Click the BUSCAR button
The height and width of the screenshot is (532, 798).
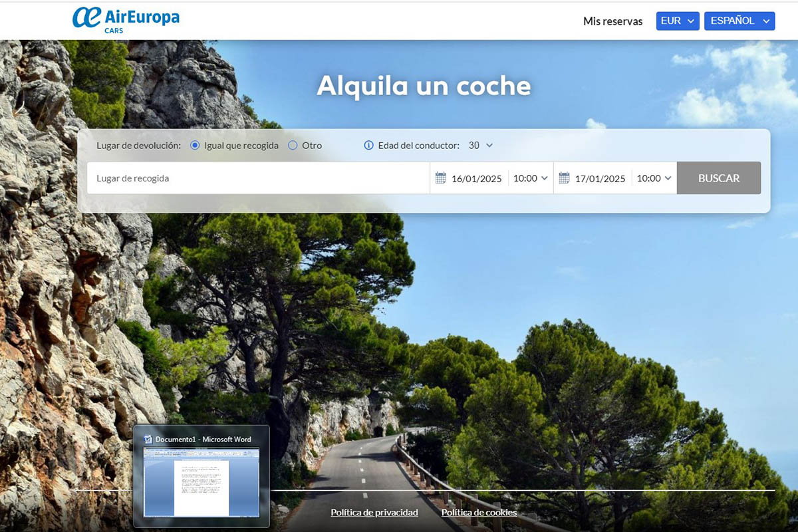tap(718, 178)
